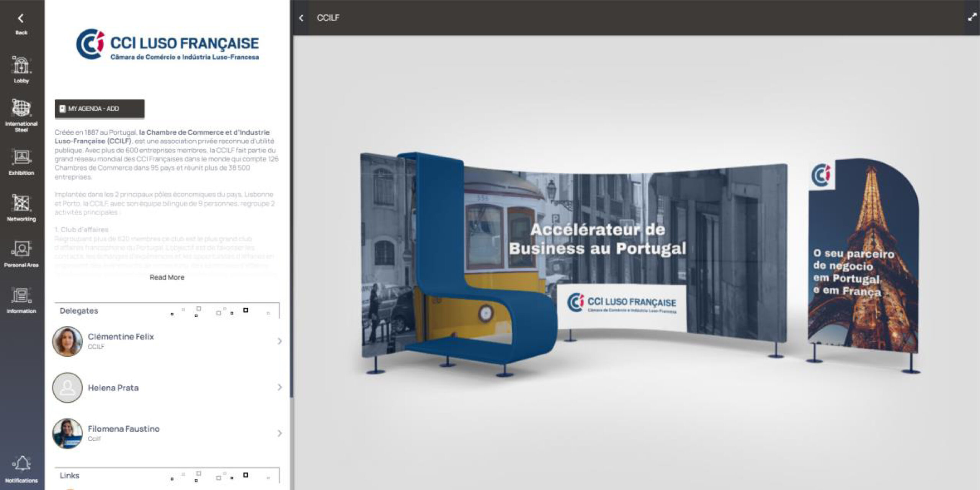This screenshot has height=490, width=980.
Task: Click the Links section header
Action: tap(167, 475)
